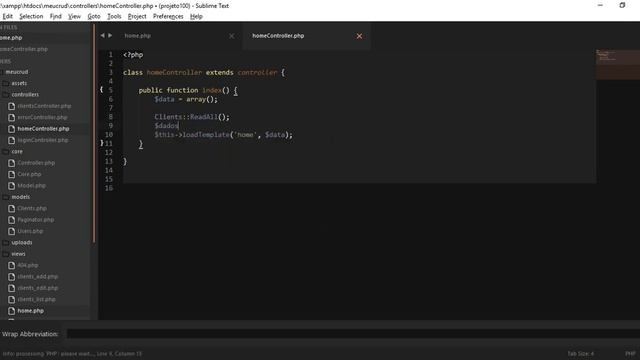Minimize the Sublime Text window
The image size is (640, 360).
[600, 5]
